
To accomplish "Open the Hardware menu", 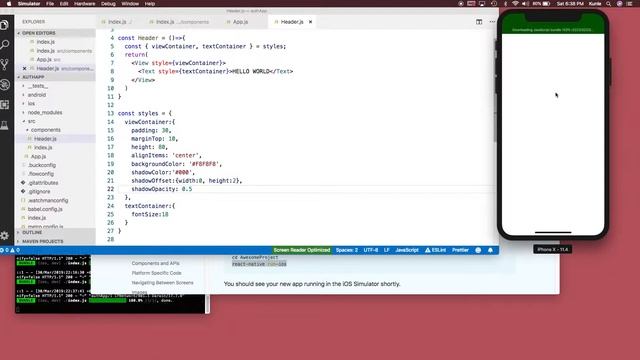I will pos(84,4).
